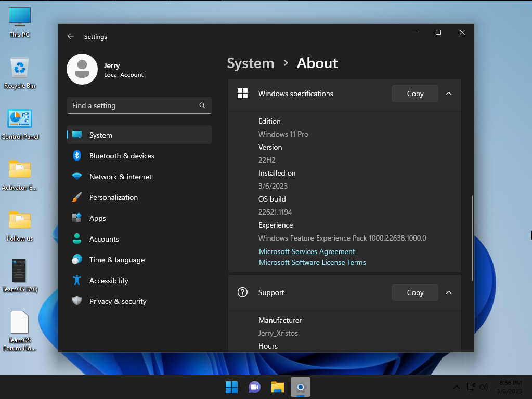Click the installed date 3/6/2023 value

[x=273, y=186]
